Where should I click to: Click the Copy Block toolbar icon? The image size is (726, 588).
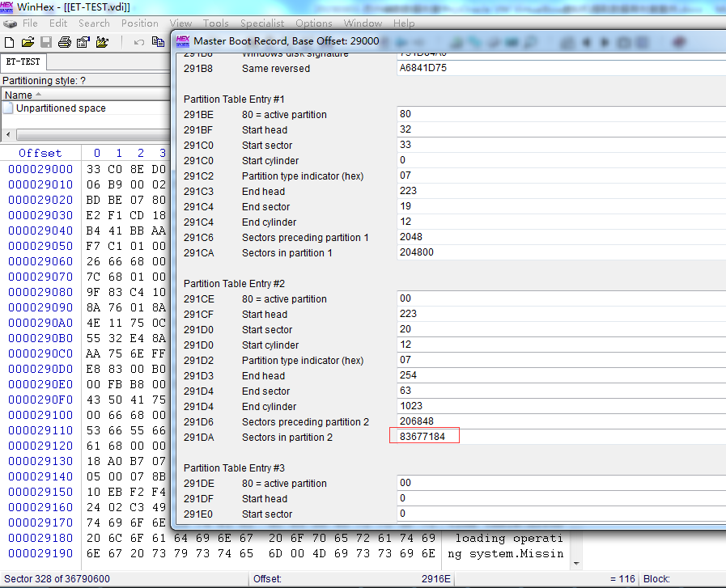[x=159, y=43]
